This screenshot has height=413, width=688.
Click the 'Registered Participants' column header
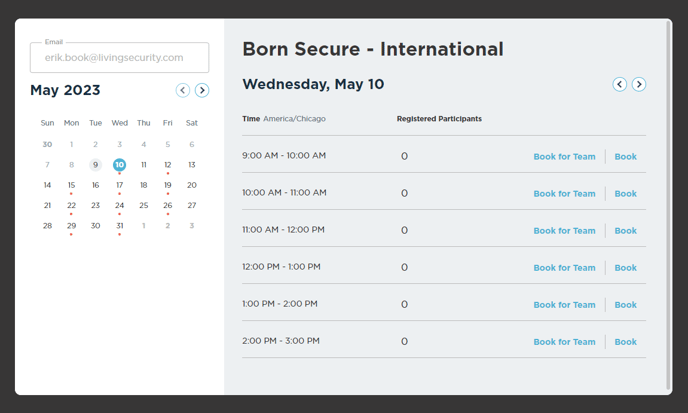(x=439, y=119)
